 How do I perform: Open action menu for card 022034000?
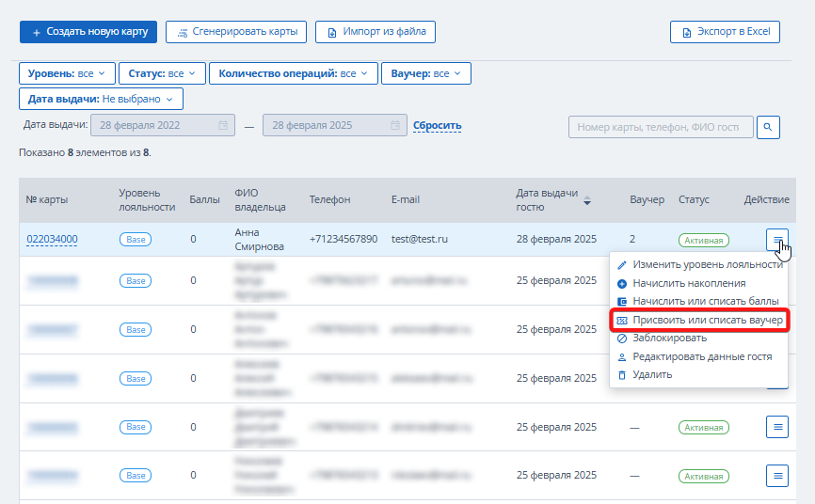tap(777, 240)
